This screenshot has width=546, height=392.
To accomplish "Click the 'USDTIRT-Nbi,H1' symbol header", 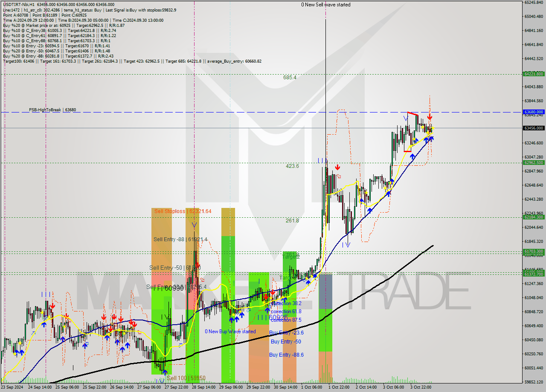I will pyautogui.click(x=19, y=5).
